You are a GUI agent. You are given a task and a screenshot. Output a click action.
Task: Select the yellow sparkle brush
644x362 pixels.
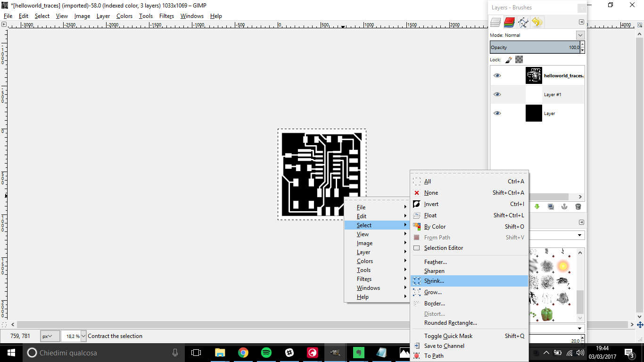click(x=562, y=266)
